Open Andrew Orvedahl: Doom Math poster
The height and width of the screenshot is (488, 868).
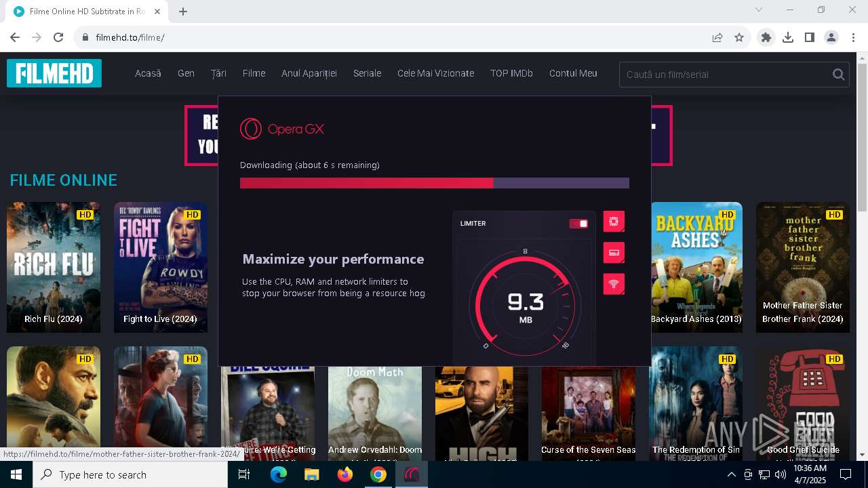point(375,413)
